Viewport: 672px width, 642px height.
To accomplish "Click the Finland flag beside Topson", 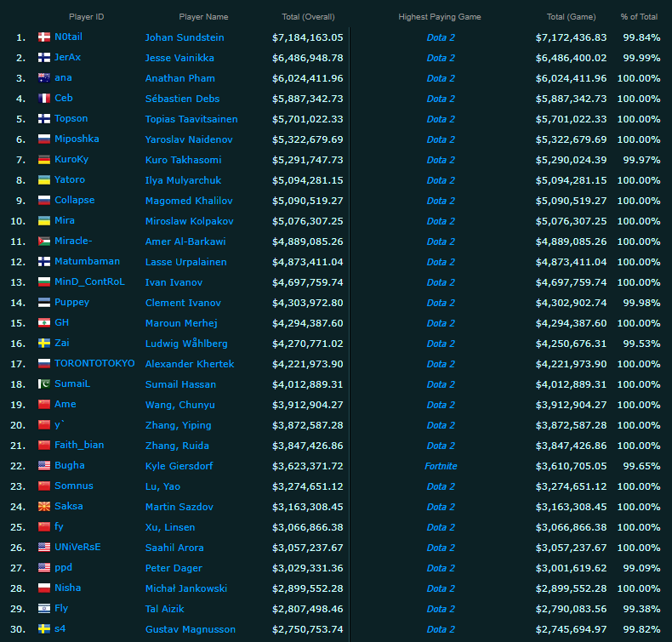I will [x=44, y=119].
